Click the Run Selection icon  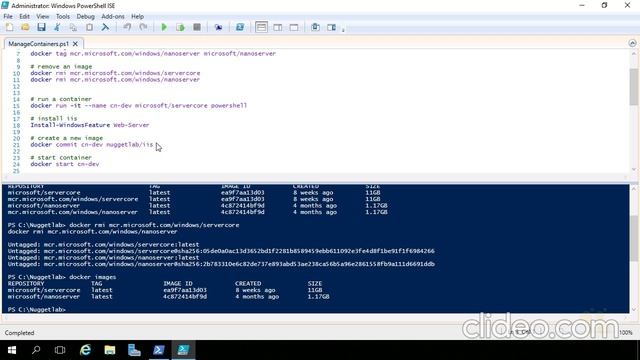tap(180, 27)
